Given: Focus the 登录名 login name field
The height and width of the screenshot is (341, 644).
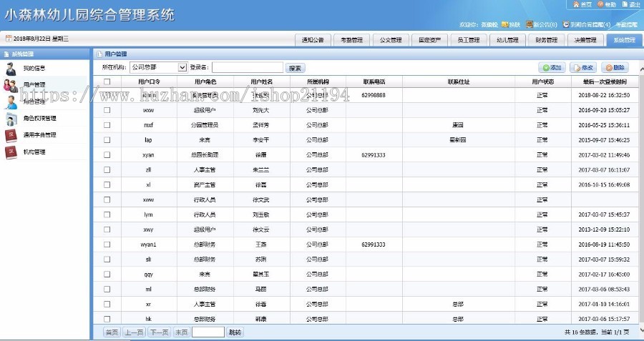Looking at the screenshot, I should click(248, 68).
